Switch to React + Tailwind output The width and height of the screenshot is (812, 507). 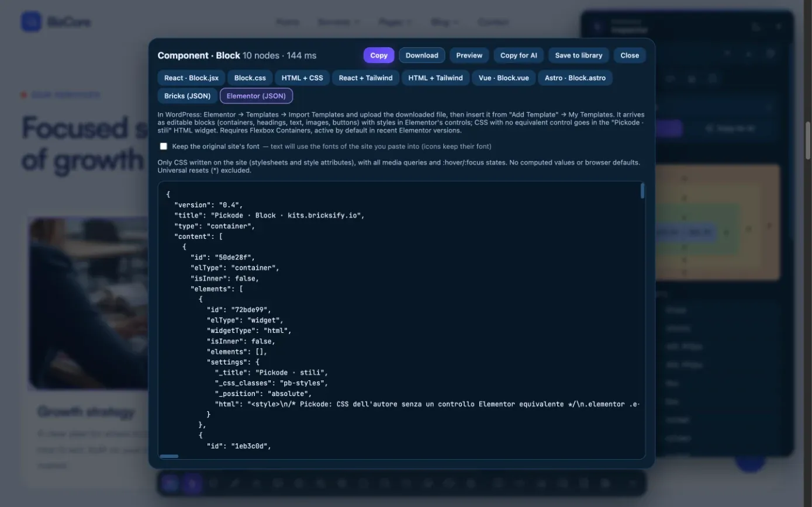[x=365, y=78]
